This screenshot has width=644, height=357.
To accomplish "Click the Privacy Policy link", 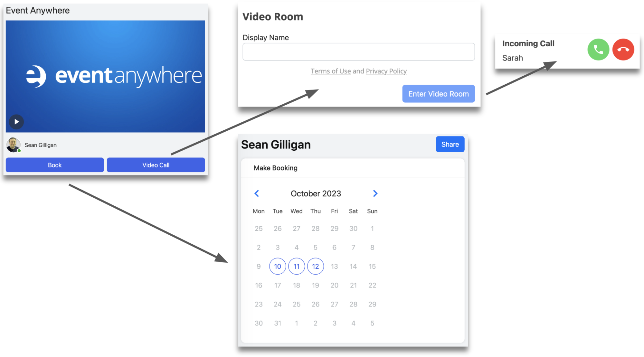I will 386,71.
